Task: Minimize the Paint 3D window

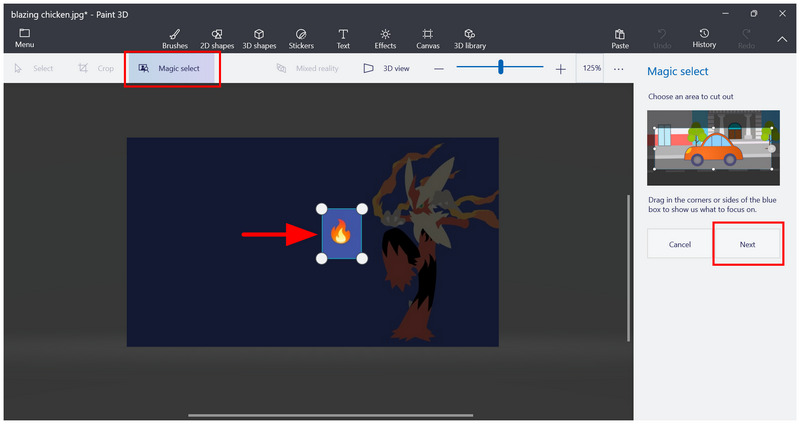Action: click(725, 14)
